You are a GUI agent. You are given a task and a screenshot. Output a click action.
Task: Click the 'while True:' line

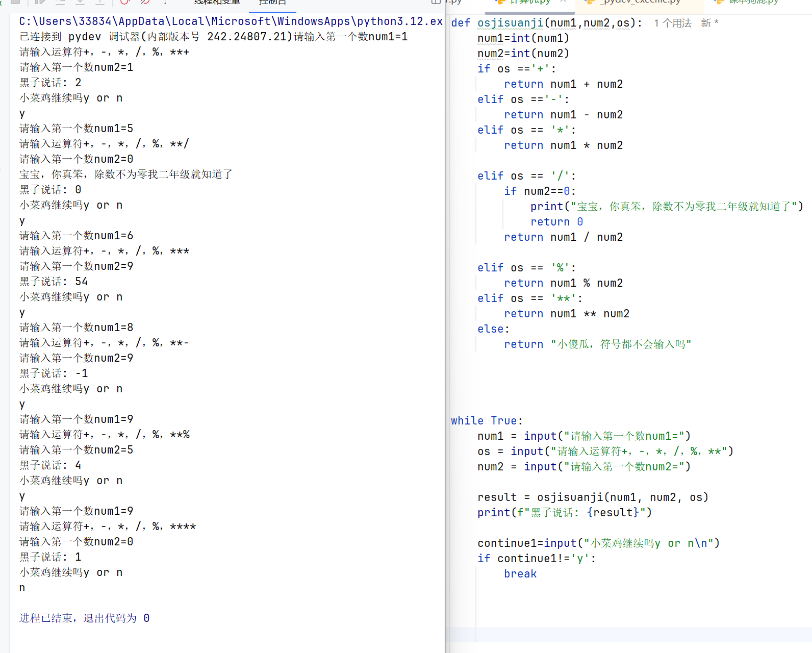tap(487, 421)
